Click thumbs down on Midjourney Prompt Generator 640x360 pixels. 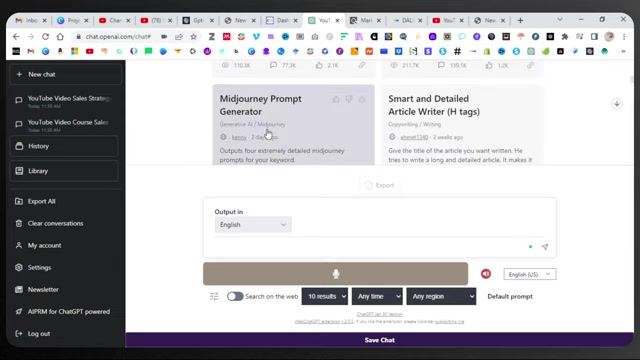349,99
